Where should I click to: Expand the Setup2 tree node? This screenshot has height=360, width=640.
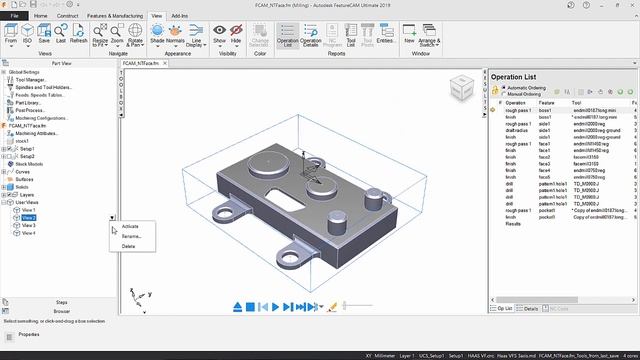click(4, 156)
